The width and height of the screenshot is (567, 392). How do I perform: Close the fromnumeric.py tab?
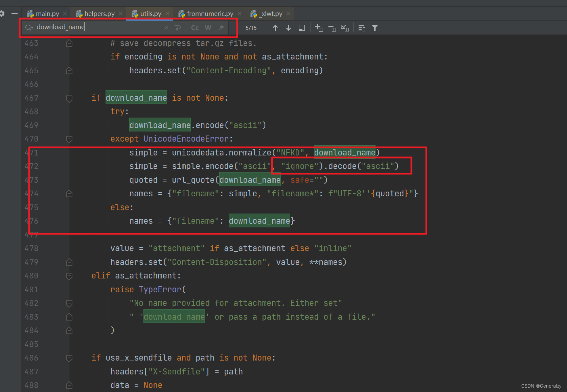click(x=240, y=14)
